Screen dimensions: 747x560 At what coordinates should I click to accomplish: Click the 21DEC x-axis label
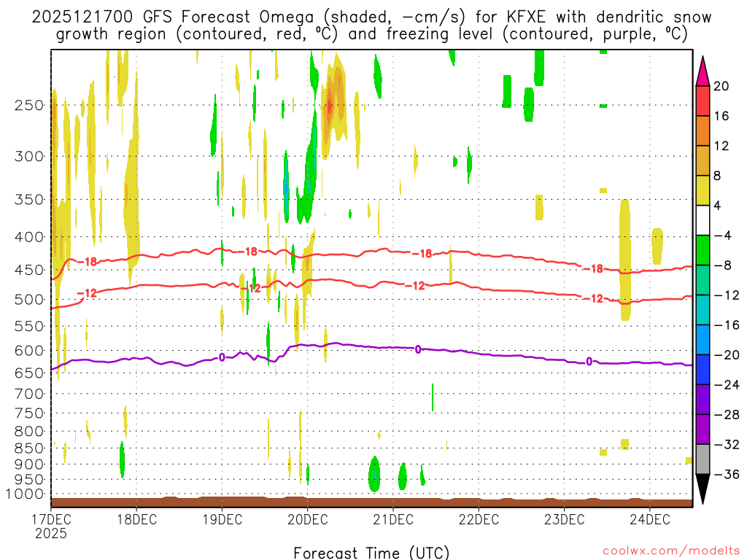tap(393, 518)
